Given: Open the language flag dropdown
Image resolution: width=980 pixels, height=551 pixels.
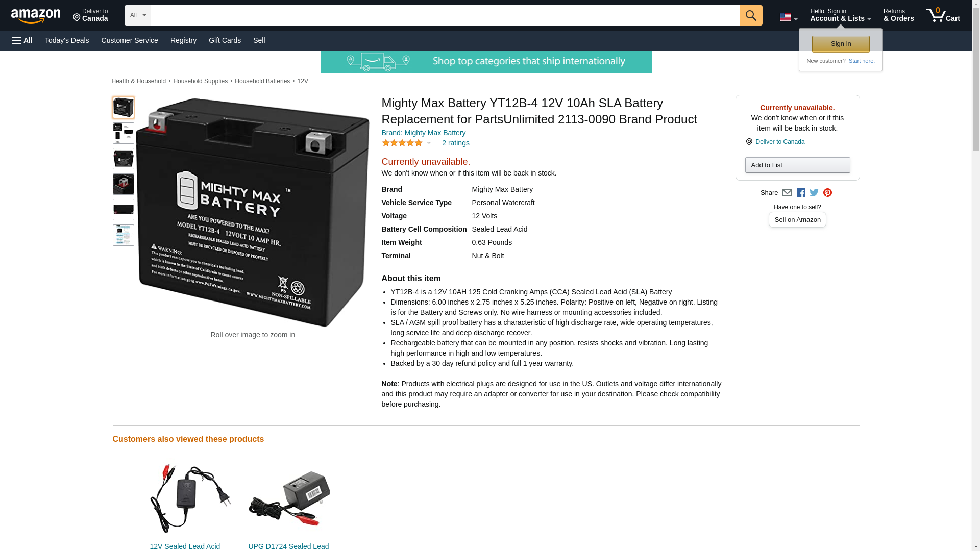Looking at the screenshot, I should (788, 17).
